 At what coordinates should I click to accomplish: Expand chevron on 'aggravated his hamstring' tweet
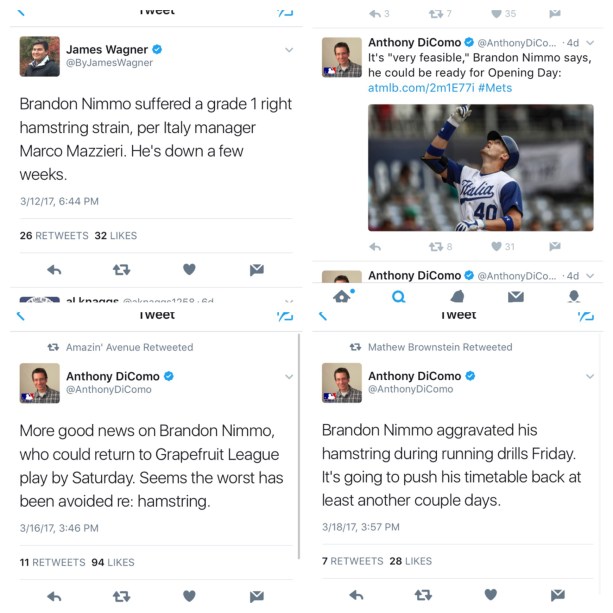coord(590,376)
